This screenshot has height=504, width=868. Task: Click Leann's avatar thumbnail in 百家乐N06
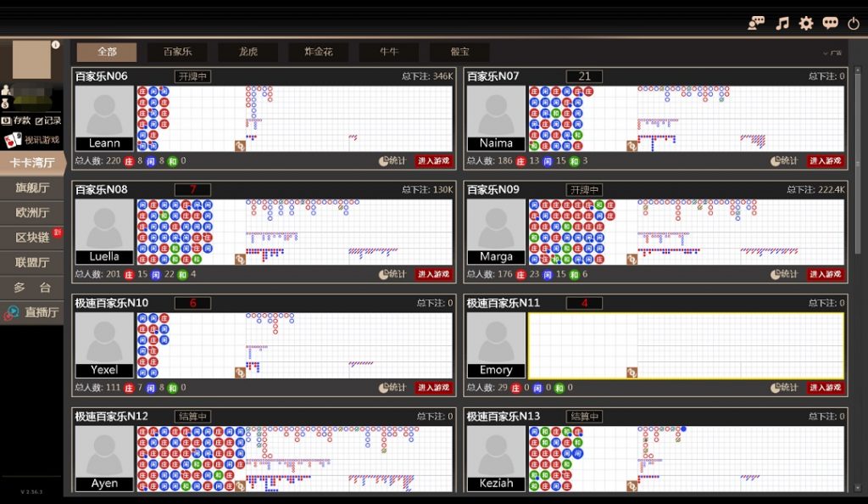point(103,110)
